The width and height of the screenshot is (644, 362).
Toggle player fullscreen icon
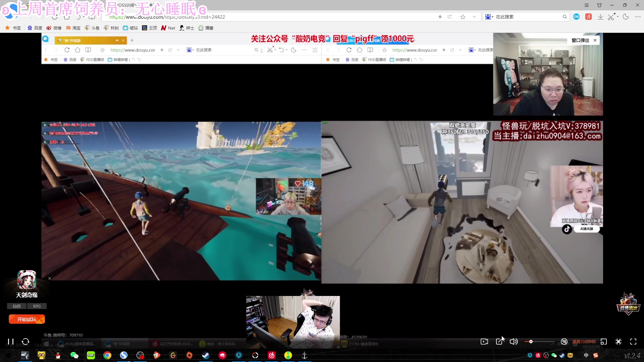633,342
